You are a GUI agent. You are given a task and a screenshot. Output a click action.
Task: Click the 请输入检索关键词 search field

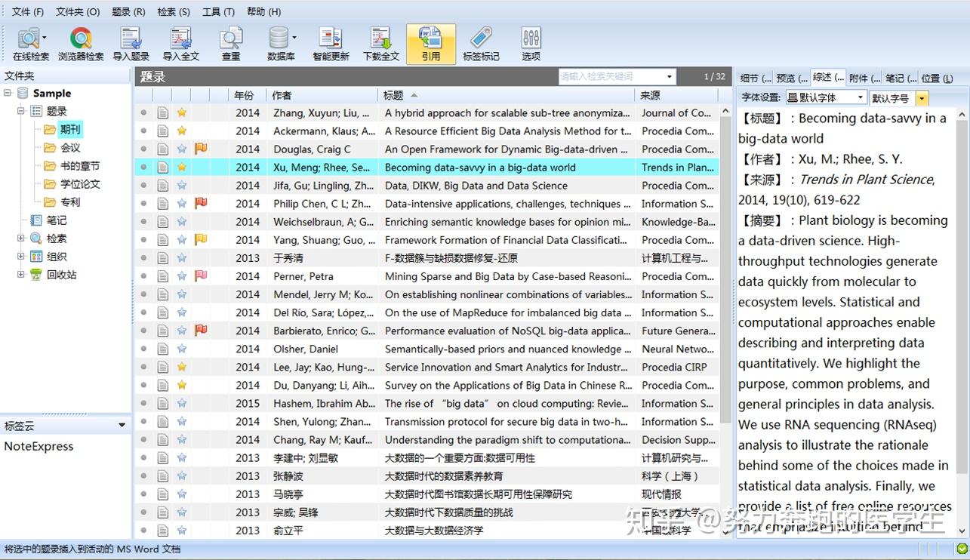(611, 76)
